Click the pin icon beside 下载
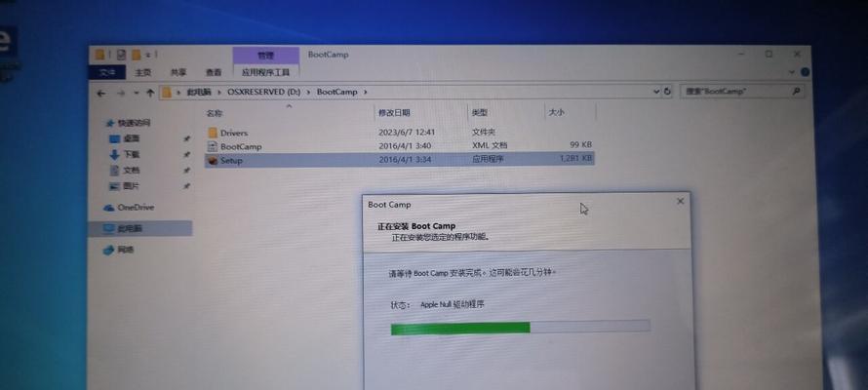 coord(187,154)
